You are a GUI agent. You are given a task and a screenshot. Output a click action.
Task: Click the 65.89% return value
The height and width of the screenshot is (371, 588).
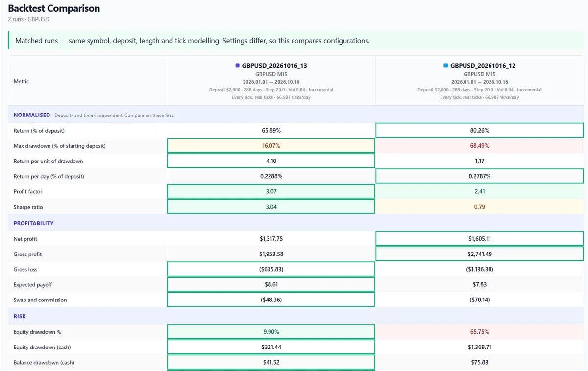(x=271, y=131)
